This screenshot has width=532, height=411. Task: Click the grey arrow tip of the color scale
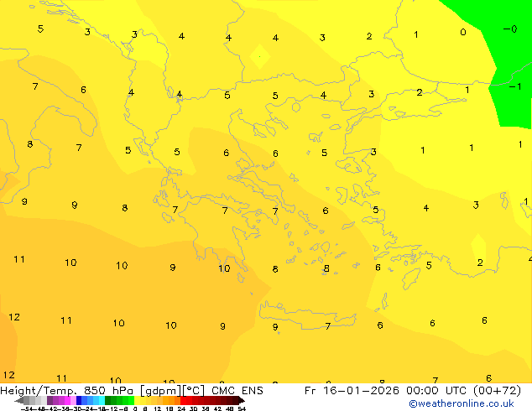(19, 401)
